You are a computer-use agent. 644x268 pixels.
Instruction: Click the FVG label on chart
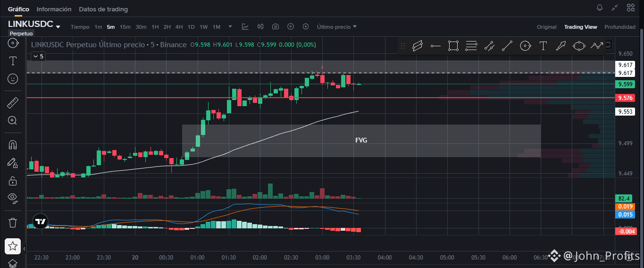(361, 140)
